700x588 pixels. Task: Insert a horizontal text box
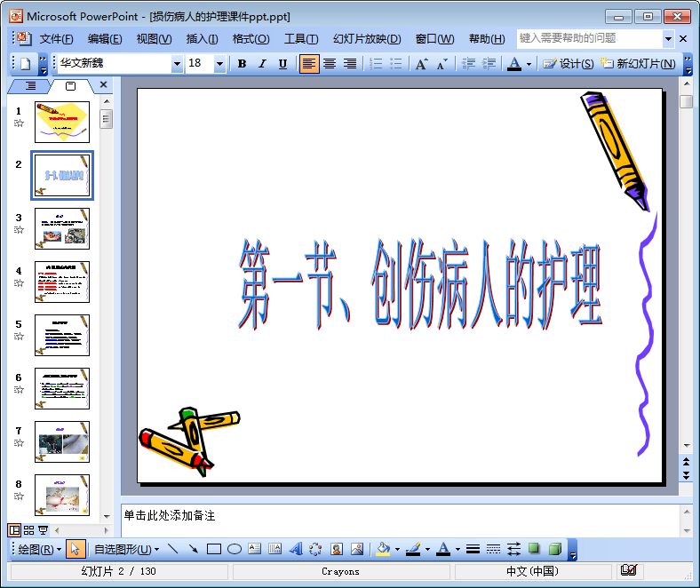click(254, 549)
